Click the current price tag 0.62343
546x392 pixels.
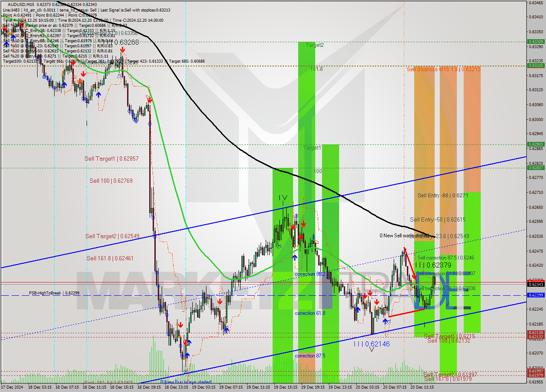pos(536,284)
